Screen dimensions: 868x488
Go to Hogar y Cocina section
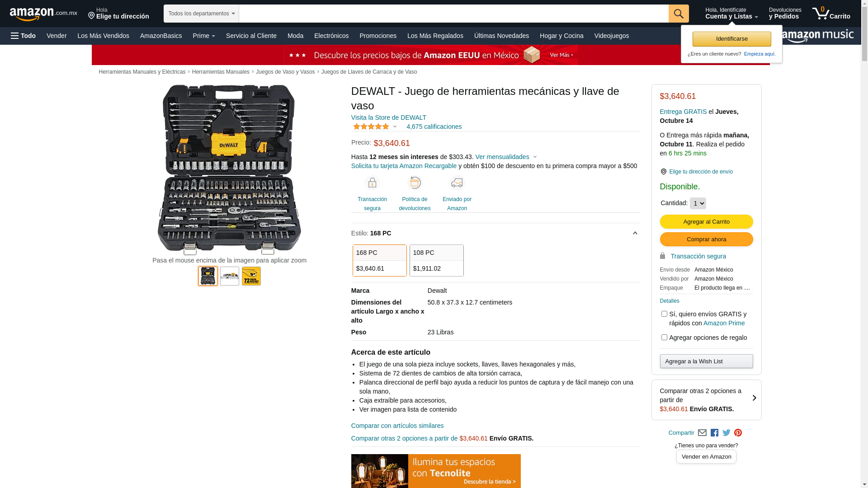click(x=561, y=36)
